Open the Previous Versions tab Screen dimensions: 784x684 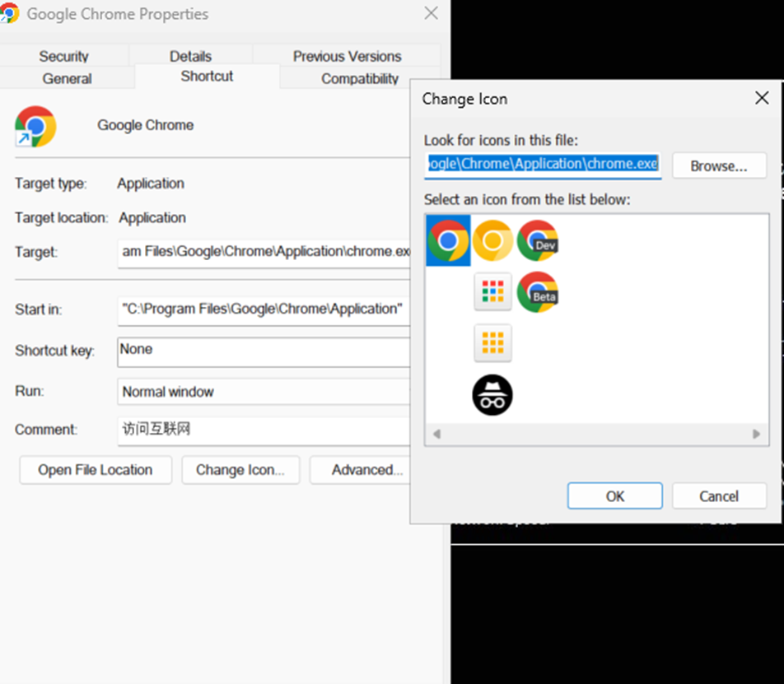coord(347,56)
